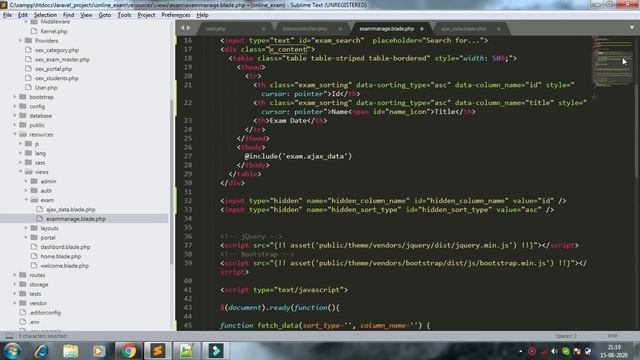The height and width of the screenshot is (360, 640).
Task: Open welcome.blade.php in the sidebar
Action: click(64, 266)
